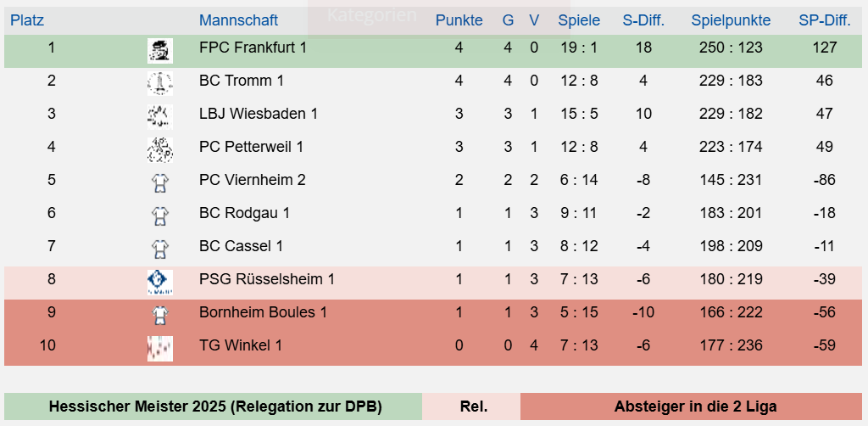The height and width of the screenshot is (426, 868).
Task: Click the FPC Frankfurt 1 team logo
Action: click(x=160, y=50)
